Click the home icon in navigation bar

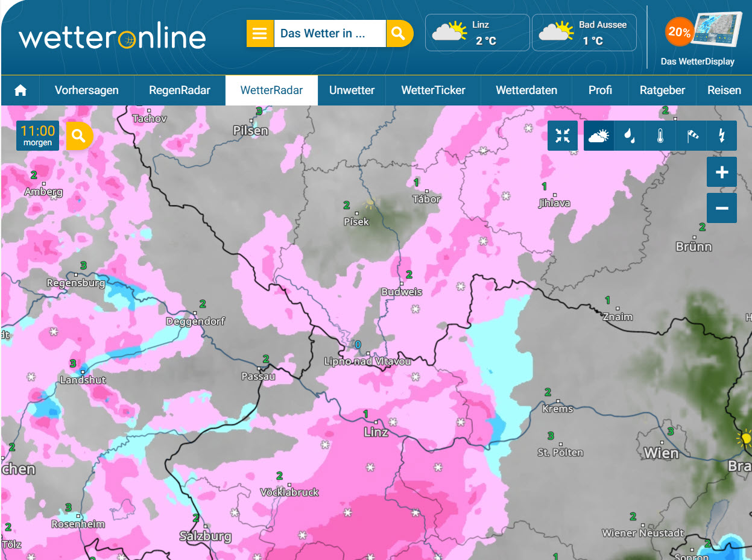21,90
